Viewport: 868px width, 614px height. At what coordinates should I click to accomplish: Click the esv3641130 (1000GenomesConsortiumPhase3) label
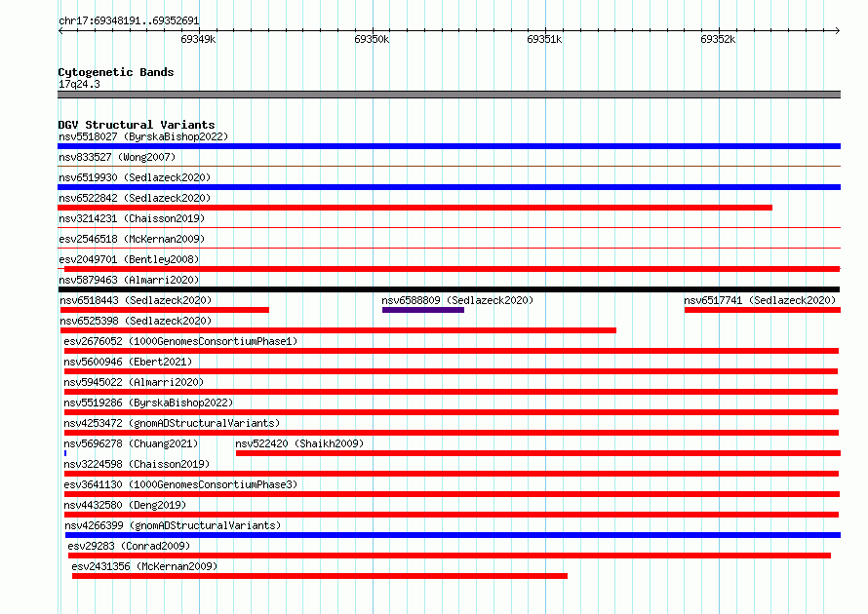click(180, 484)
